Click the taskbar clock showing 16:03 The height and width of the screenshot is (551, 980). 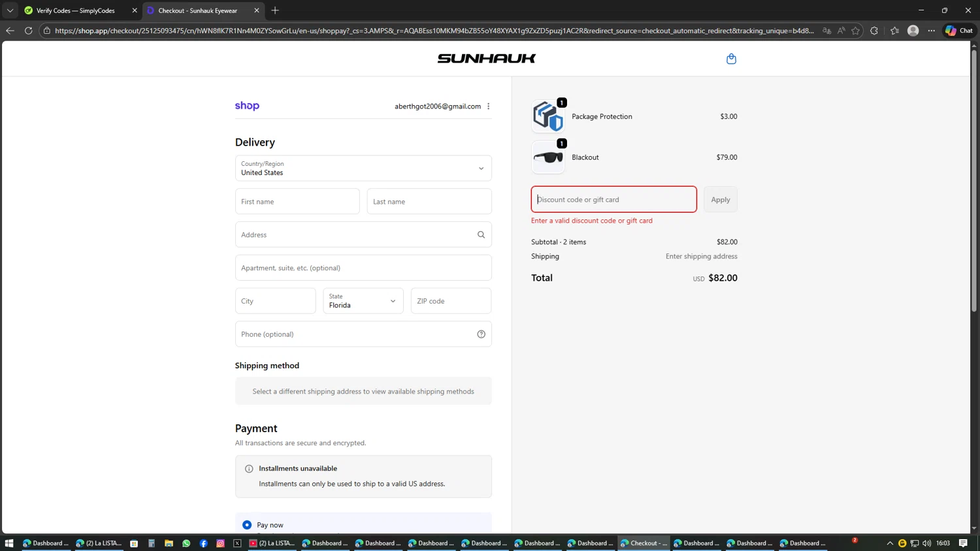pos(943,543)
